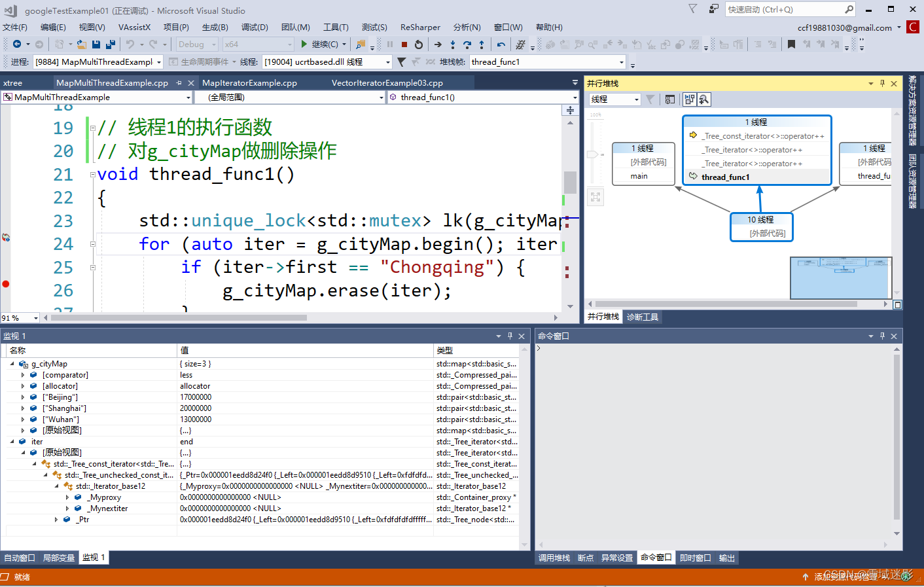Screen dimensions: 924x587
Task: Switch to 即时窗口 tab
Action: [695, 558]
